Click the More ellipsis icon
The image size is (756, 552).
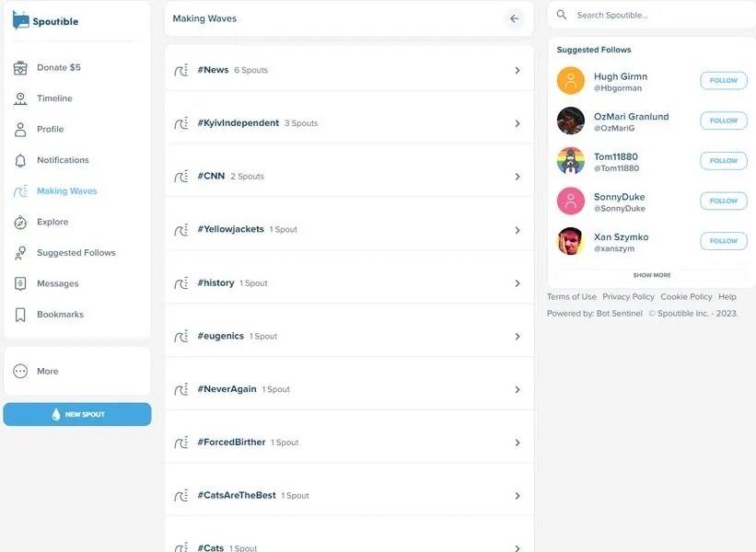20,372
